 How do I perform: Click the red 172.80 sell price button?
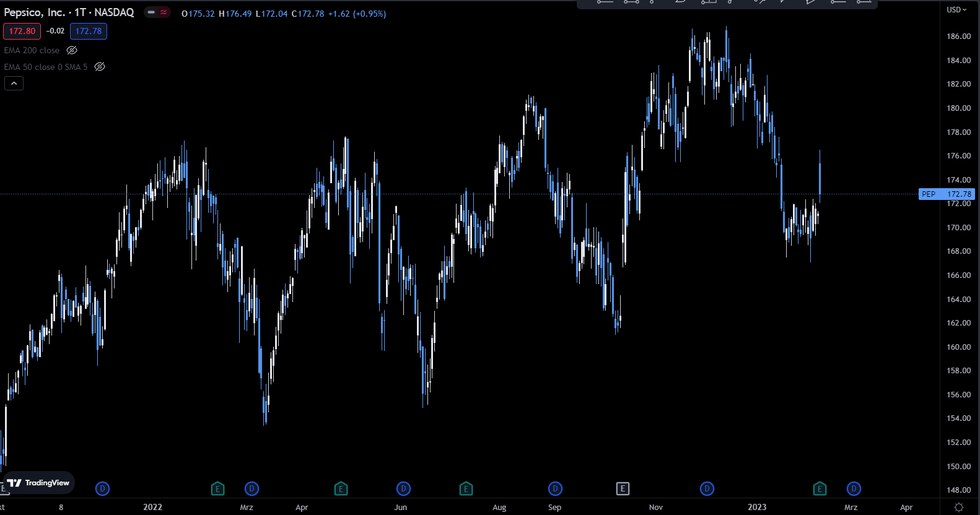click(22, 31)
